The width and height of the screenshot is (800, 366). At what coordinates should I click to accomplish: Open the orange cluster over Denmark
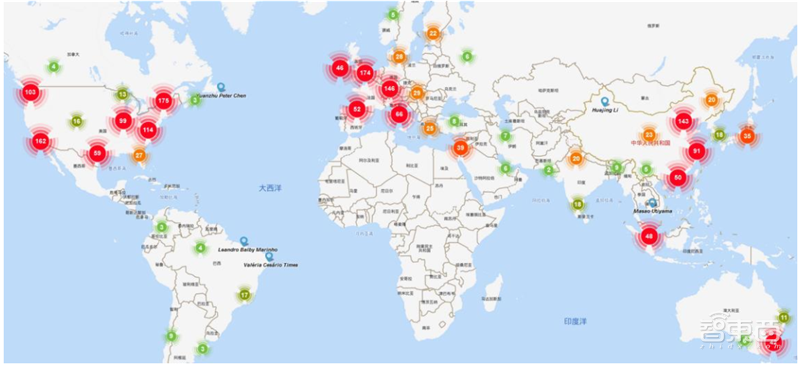399,57
